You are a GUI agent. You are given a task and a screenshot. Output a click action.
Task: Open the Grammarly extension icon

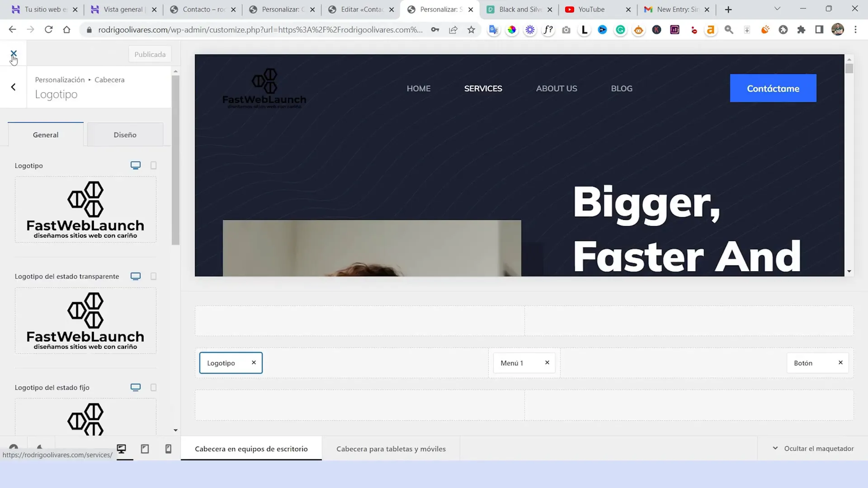click(x=620, y=30)
